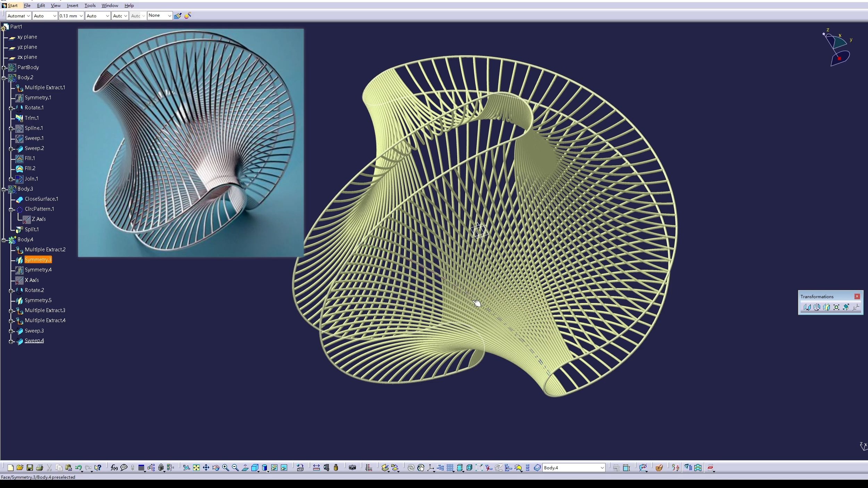Select Multiple Extract.1 in the tree
The height and width of the screenshot is (488, 868).
pos(45,87)
